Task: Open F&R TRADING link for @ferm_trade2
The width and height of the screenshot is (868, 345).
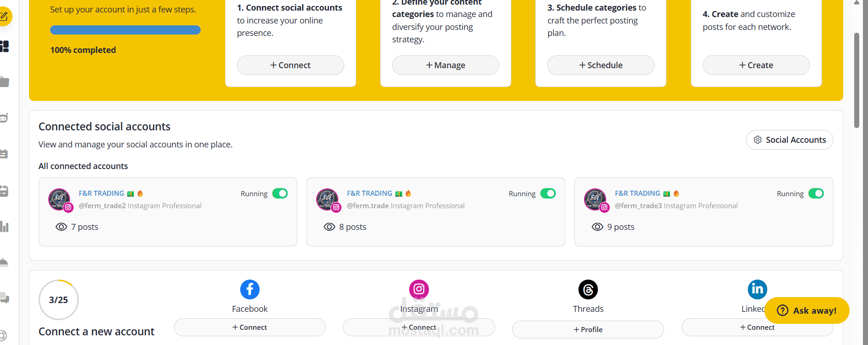Action: tap(101, 193)
